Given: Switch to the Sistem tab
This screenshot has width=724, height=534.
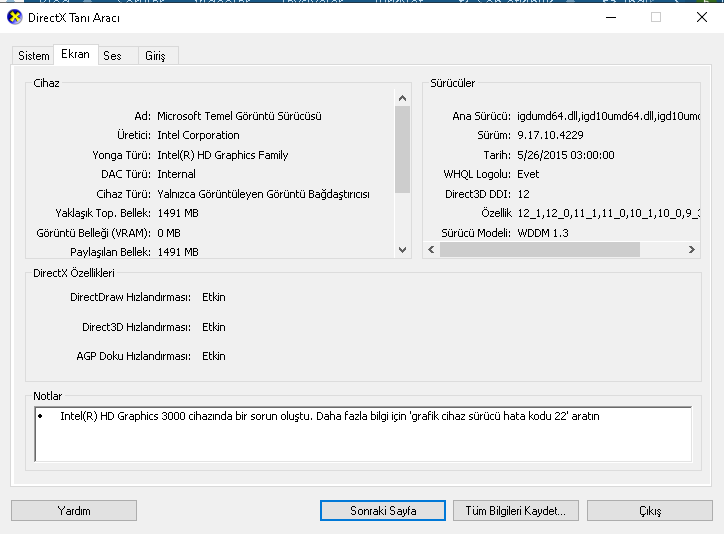Looking at the screenshot, I should (x=33, y=56).
